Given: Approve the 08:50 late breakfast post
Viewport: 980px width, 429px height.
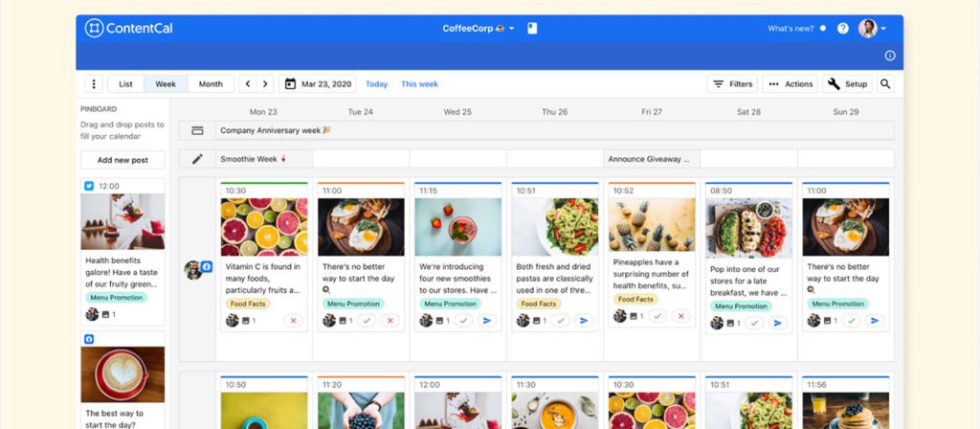Looking at the screenshot, I should coord(754,323).
